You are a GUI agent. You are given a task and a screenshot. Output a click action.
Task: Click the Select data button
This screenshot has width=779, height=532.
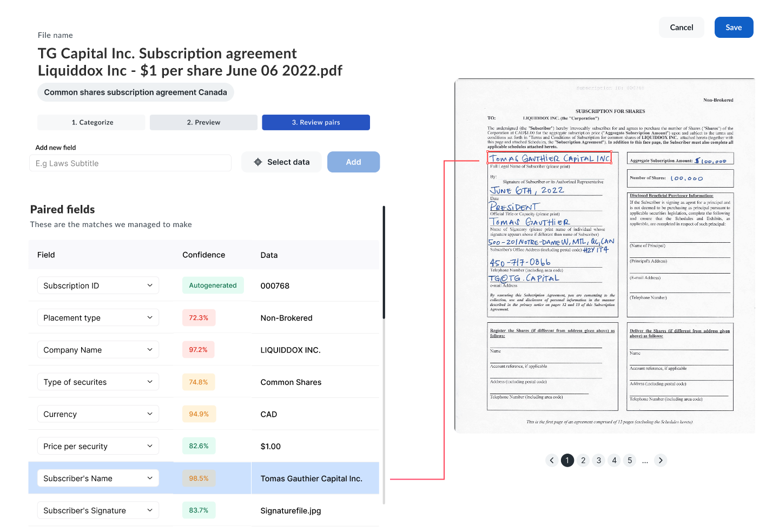click(x=281, y=162)
